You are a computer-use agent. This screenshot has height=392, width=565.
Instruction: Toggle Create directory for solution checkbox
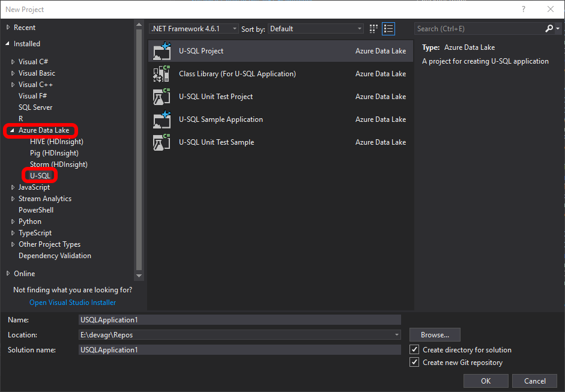pos(414,349)
